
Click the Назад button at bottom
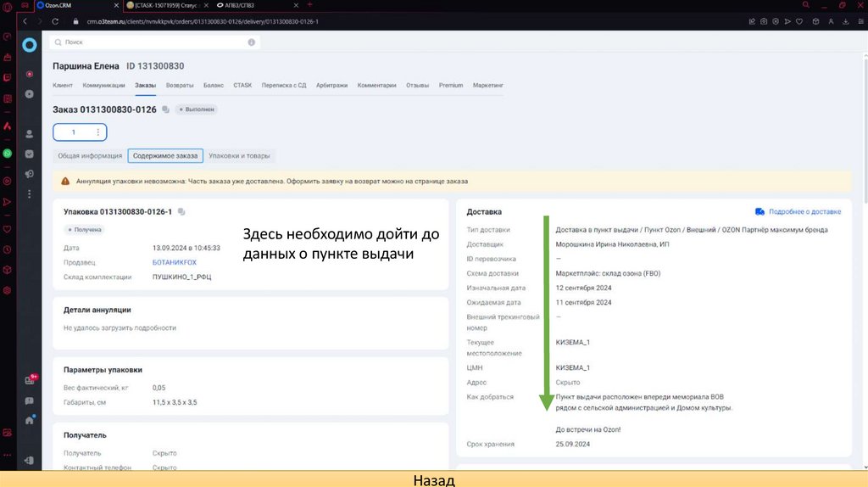pyautogui.click(x=434, y=479)
